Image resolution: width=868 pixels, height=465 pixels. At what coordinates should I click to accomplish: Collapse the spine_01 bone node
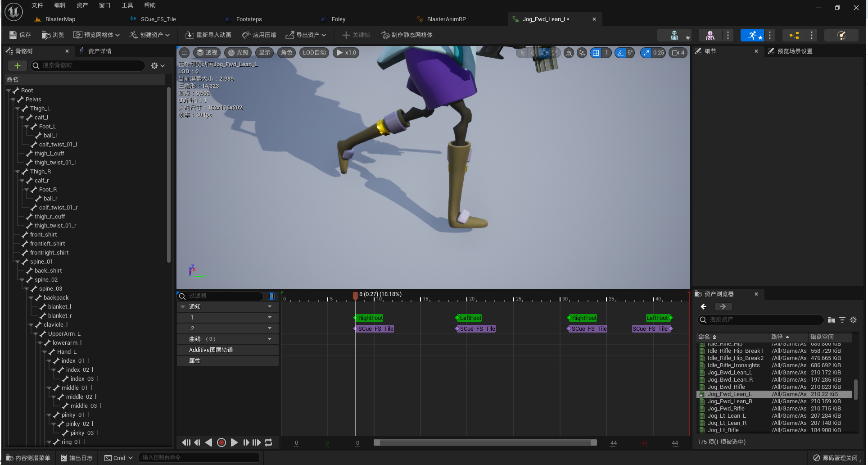point(18,262)
